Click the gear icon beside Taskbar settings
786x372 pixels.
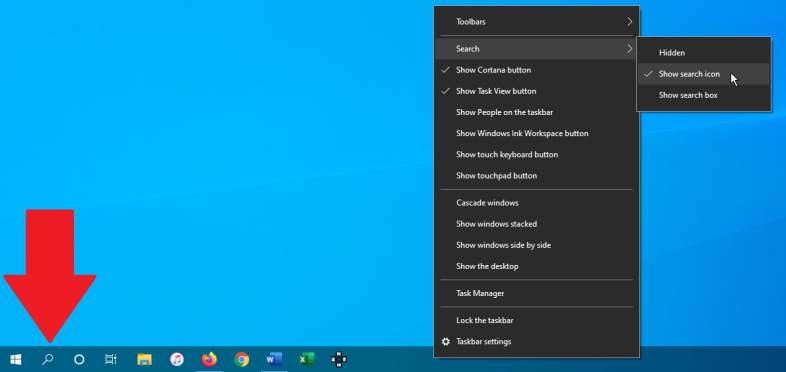[x=446, y=342]
